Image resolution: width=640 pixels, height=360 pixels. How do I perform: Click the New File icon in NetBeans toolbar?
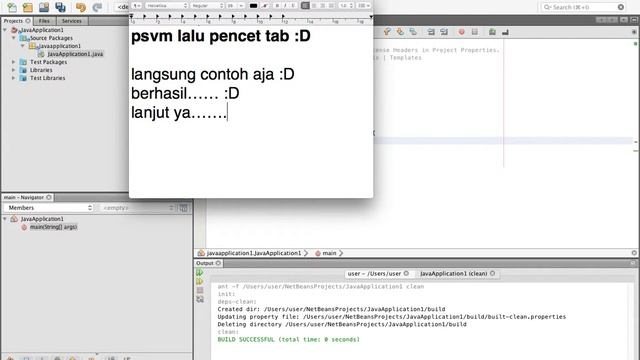pos(12,7)
